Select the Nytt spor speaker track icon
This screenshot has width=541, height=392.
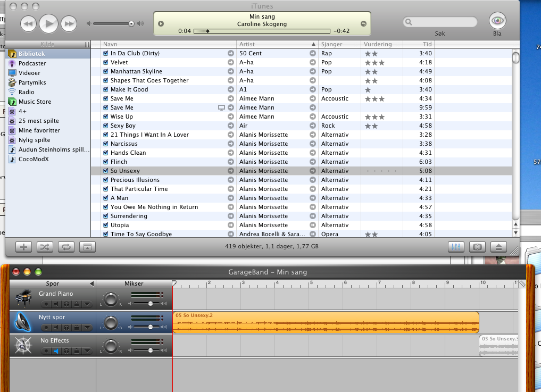pyautogui.click(x=23, y=322)
